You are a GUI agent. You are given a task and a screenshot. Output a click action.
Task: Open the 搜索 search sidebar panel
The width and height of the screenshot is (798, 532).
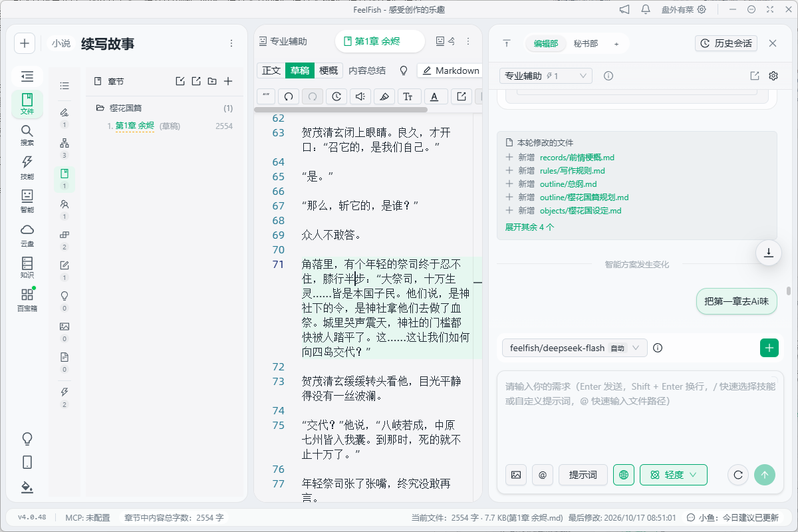click(27, 135)
